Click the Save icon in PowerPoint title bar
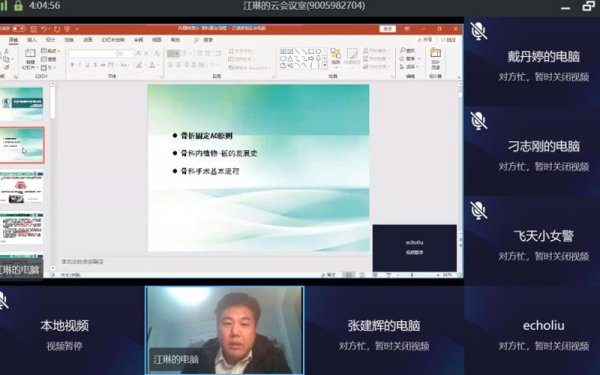The image size is (600, 375). pyautogui.click(x=34, y=29)
